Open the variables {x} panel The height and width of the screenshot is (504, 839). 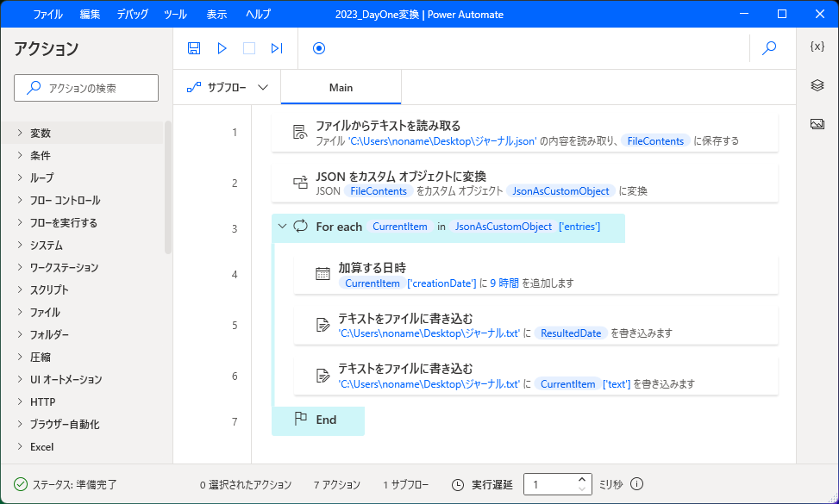(x=817, y=47)
